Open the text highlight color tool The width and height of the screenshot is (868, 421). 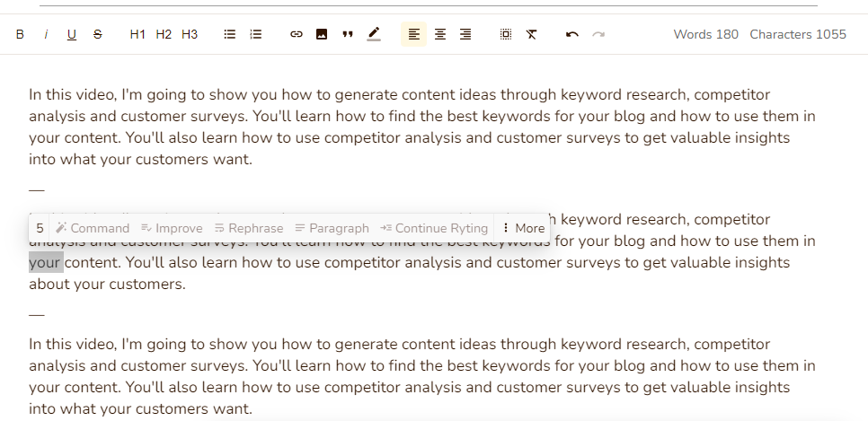pos(374,34)
